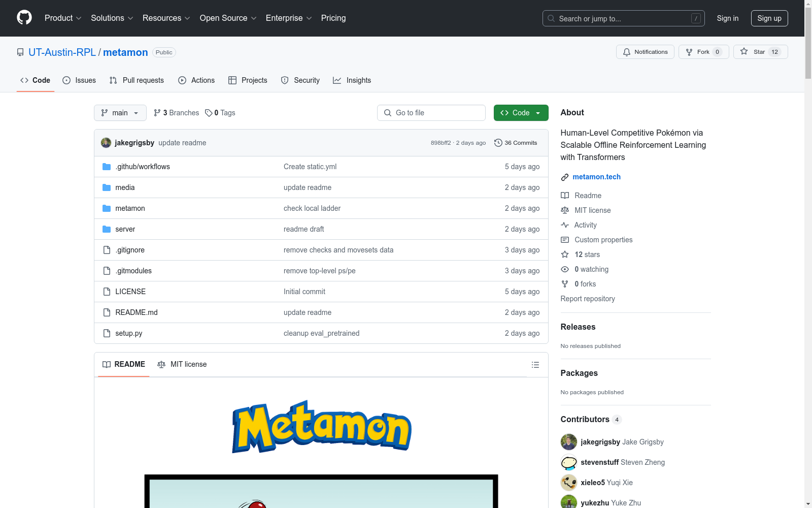Open the README outline list icon
Screen dimensions: 812x508
(535, 365)
